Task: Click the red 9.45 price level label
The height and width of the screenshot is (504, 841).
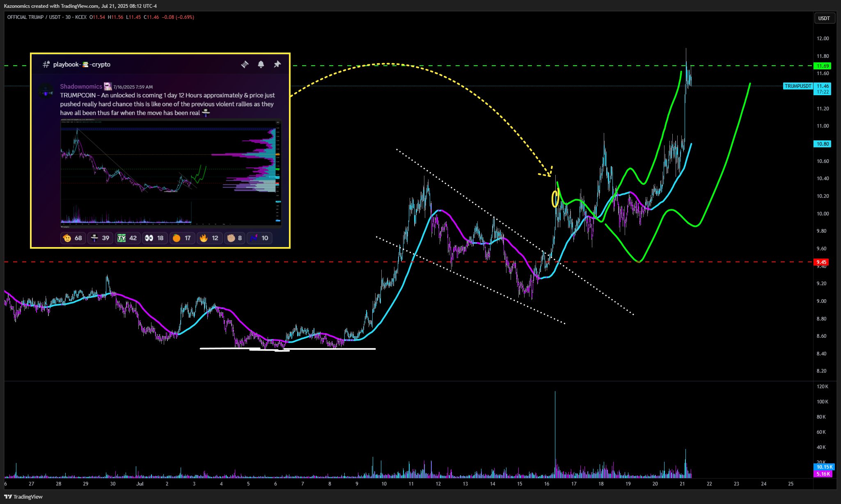Action: point(821,262)
